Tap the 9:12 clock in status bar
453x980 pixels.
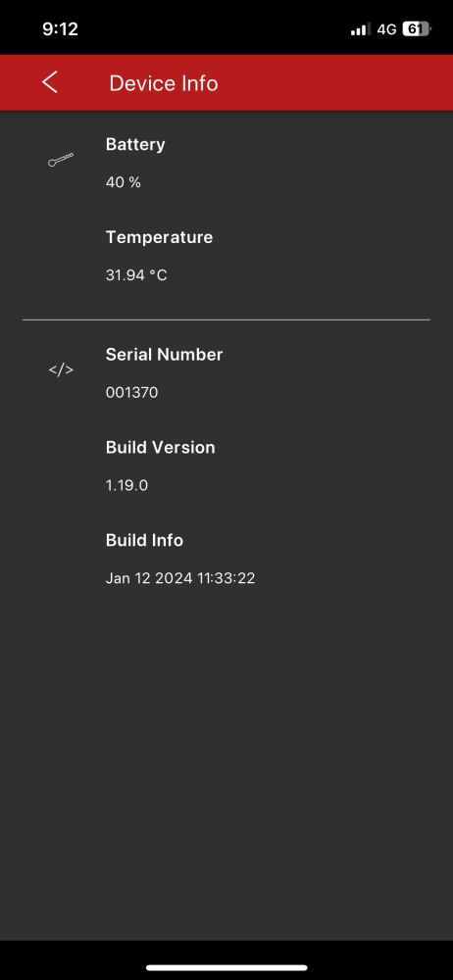click(x=60, y=28)
